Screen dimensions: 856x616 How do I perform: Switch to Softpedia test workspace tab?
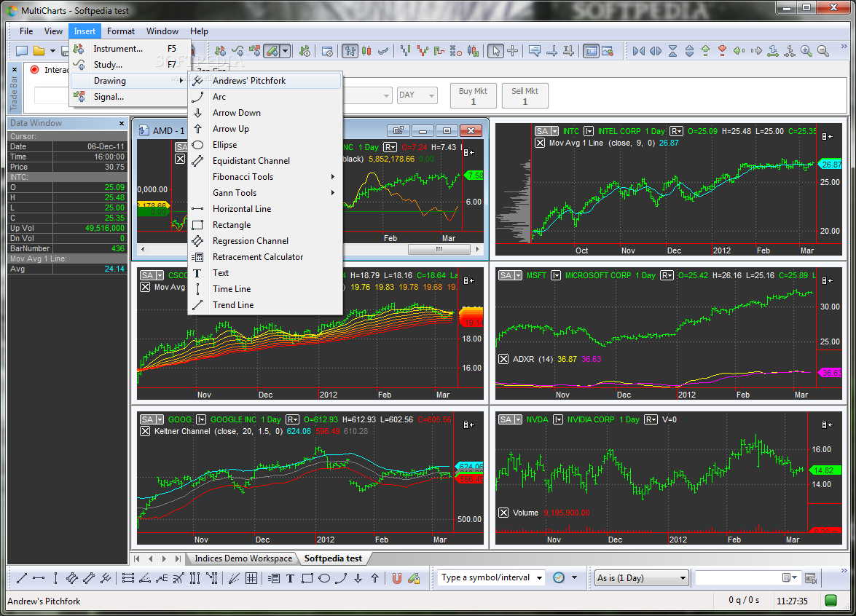[333, 558]
